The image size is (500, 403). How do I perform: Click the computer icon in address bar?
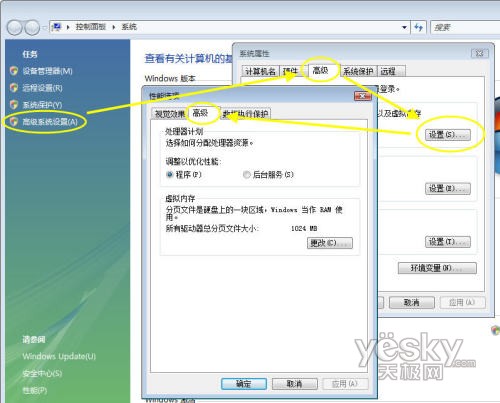[57, 27]
